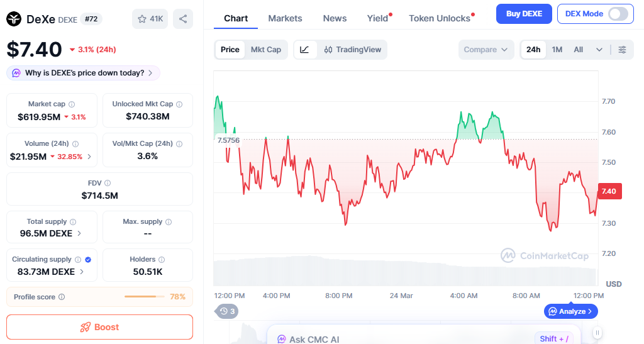This screenshot has width=644, height=344.
Task: Expand Total supply details arrow
Action: click(x=79, y=233)
